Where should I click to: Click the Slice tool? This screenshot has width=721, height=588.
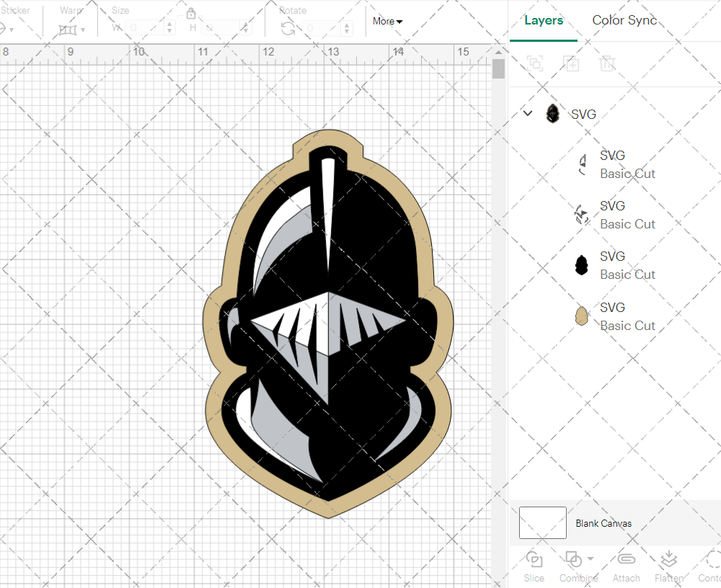(x=534, y=566)
